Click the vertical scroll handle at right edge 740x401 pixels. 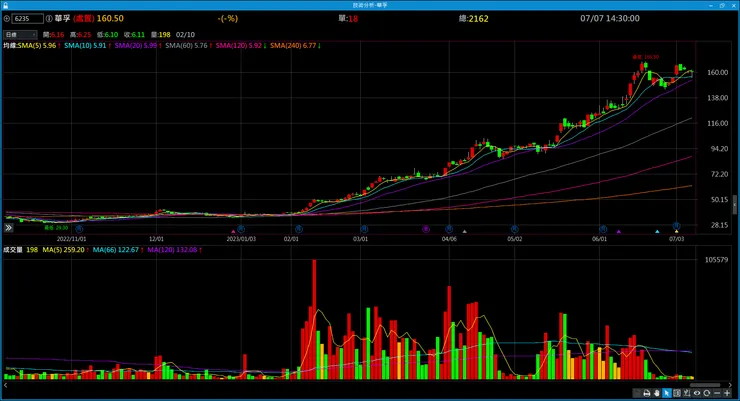(x=734, y=205)
